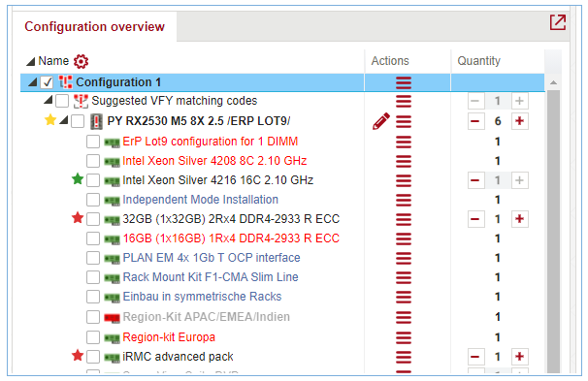Click the scrollbar up arrow
Image resolution: width=588 pixels, height=381 pixels.
(x=553, y=82)
